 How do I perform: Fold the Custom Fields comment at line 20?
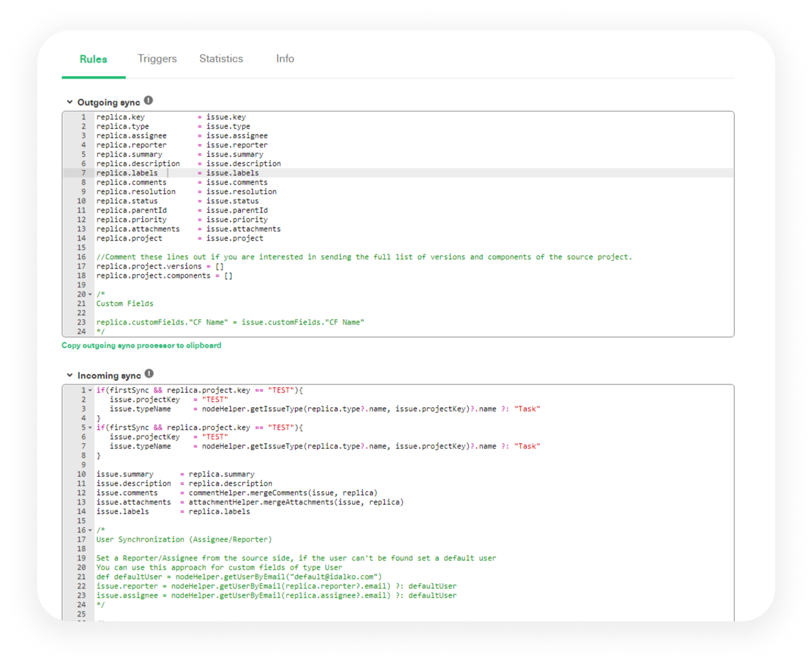tap(90, 295)
